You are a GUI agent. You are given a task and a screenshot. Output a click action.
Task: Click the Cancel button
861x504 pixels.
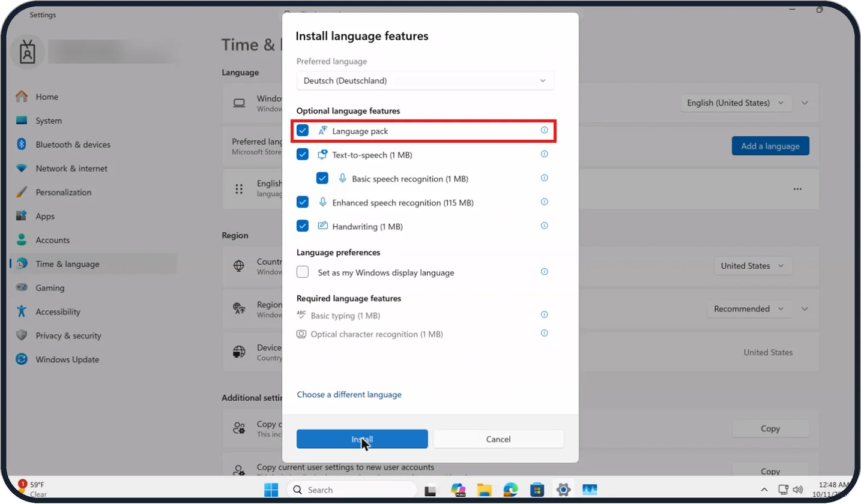pyautogui.click(x=498, y=439)
